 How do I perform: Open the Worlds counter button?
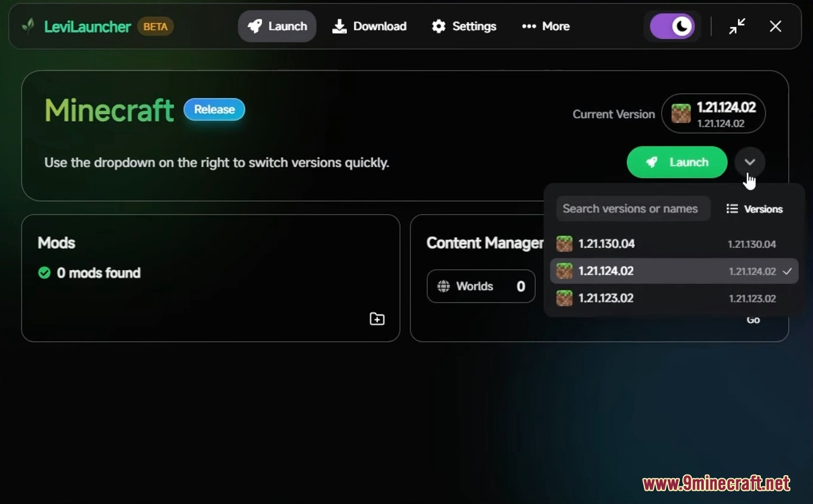point(481,286)
